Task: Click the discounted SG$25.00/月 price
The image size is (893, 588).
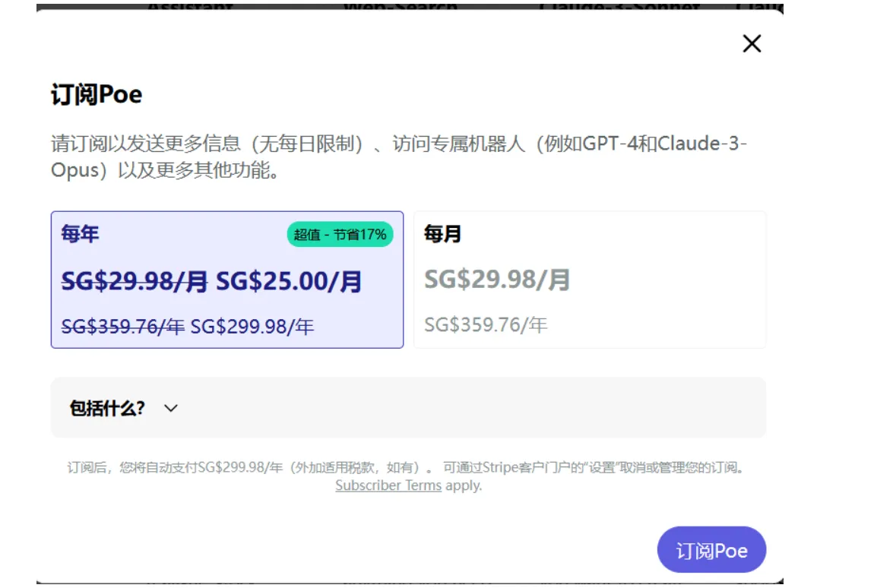Action: tap(289, 282)
